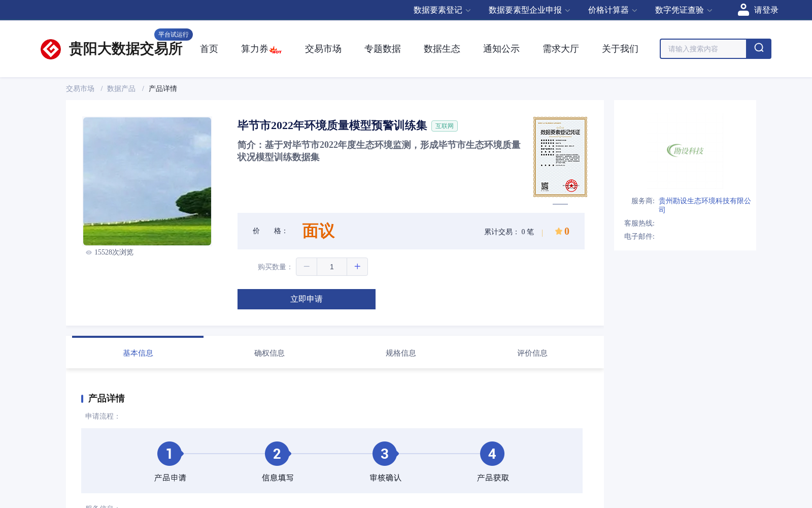This screenshot has height=508, width=812.
Task: Click the 立即申请 button
Action: (x=307, y=299)
